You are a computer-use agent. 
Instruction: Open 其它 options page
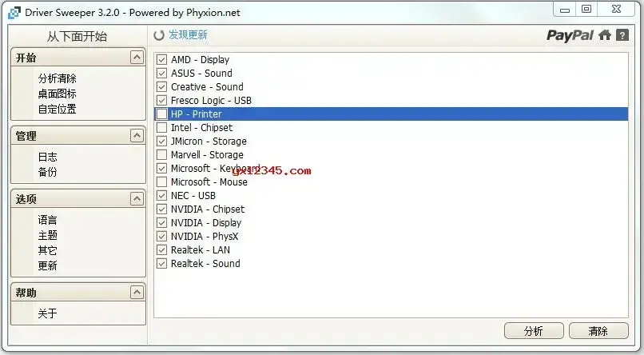[x=48, y=250]
